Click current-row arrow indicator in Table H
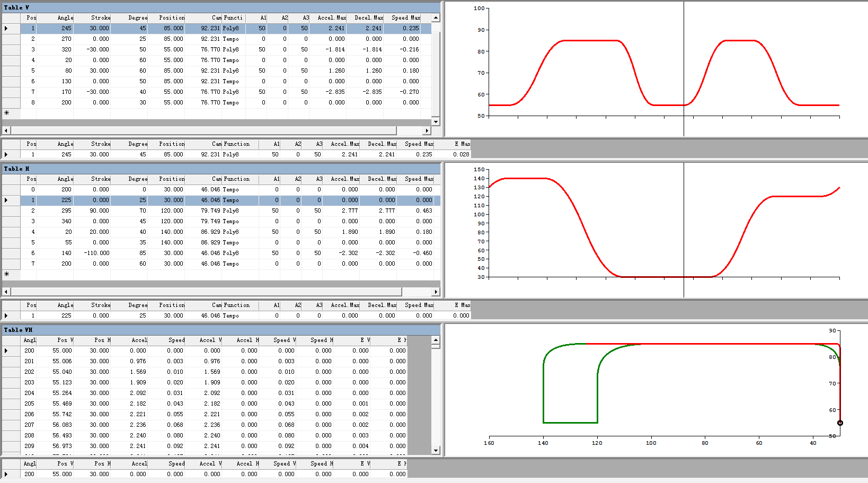This screenshot has height=483, width=868. (6, 200)
